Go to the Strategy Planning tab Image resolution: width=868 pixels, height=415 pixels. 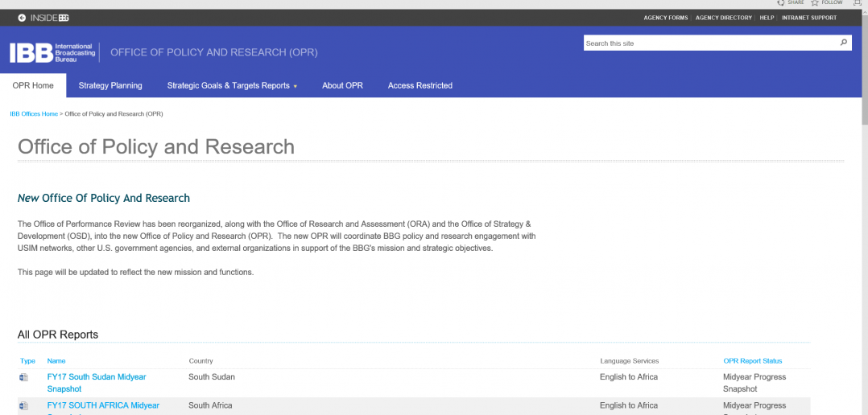point(110,85)
